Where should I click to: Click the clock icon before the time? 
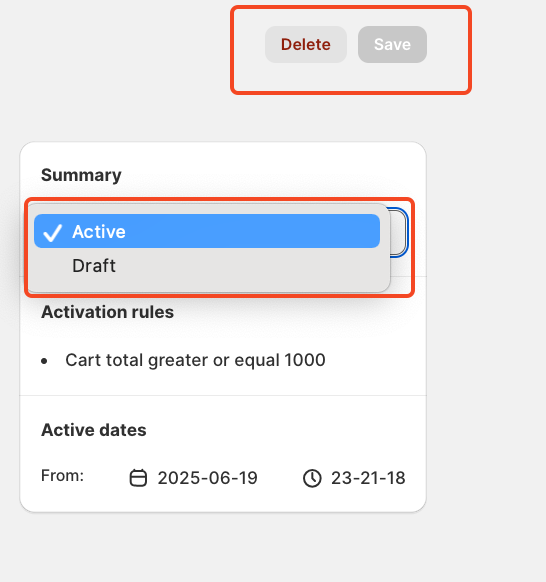pyautogui.click(x=312, y=478)
